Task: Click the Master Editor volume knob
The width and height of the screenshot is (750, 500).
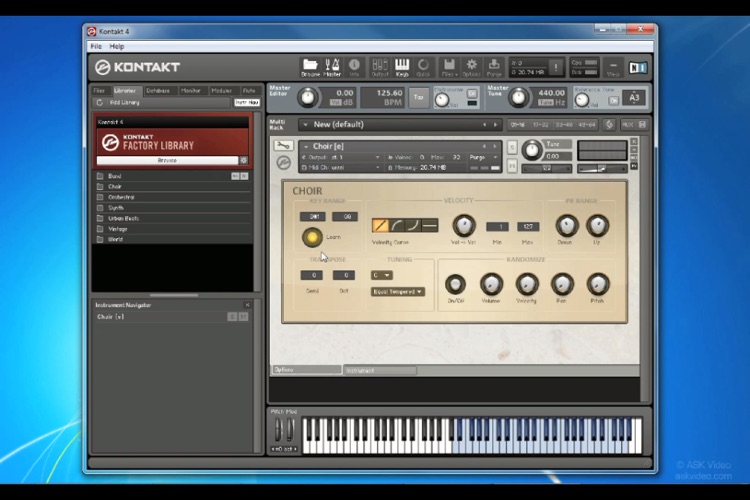Action: 308,97
